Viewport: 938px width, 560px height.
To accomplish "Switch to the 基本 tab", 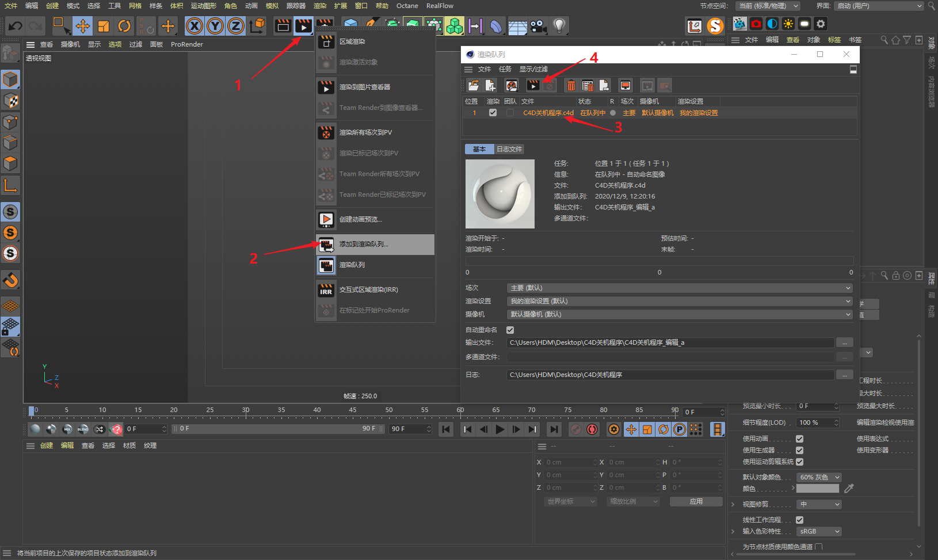I will 479,149.
